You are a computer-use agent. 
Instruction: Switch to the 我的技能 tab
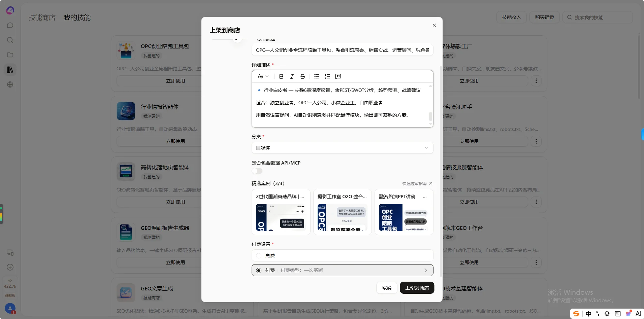point(77,17)
